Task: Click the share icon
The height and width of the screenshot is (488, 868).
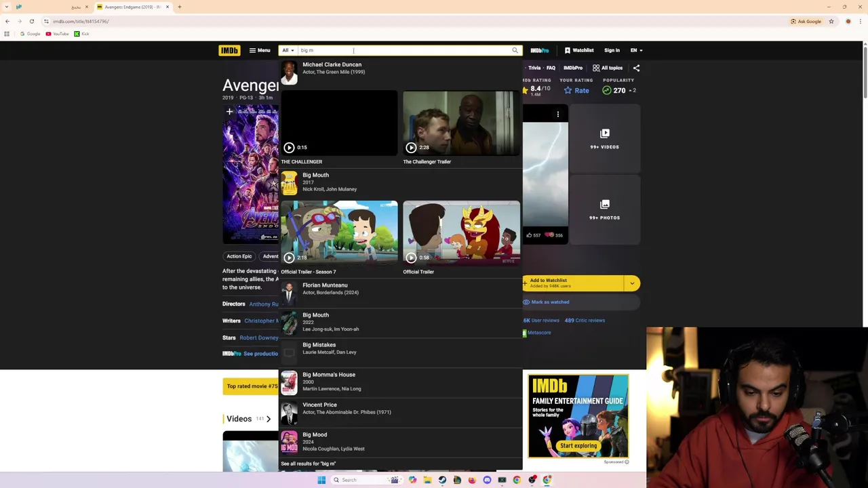Action: coord(636,68)
